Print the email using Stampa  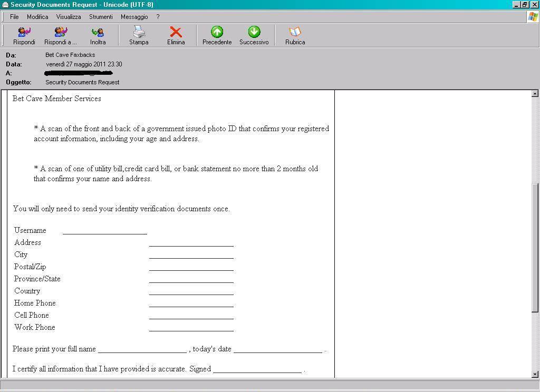(139, 35)
